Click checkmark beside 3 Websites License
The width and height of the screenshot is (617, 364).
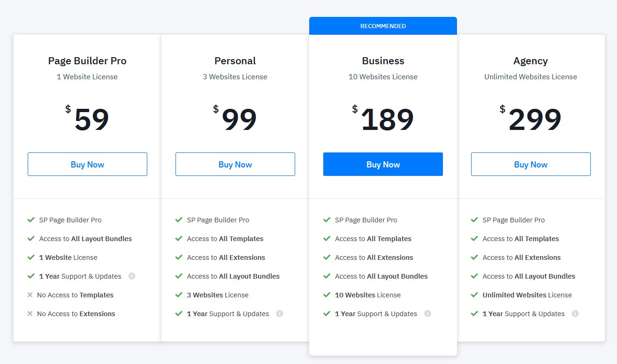(x=179, y=295)
